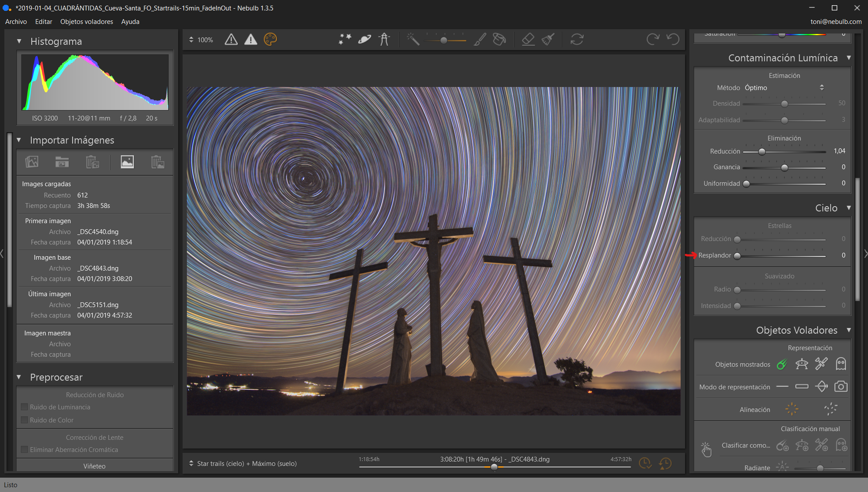Click the Viñeteo section header
The width and height of the screenshot is (868, 492).
coord(95,466)
